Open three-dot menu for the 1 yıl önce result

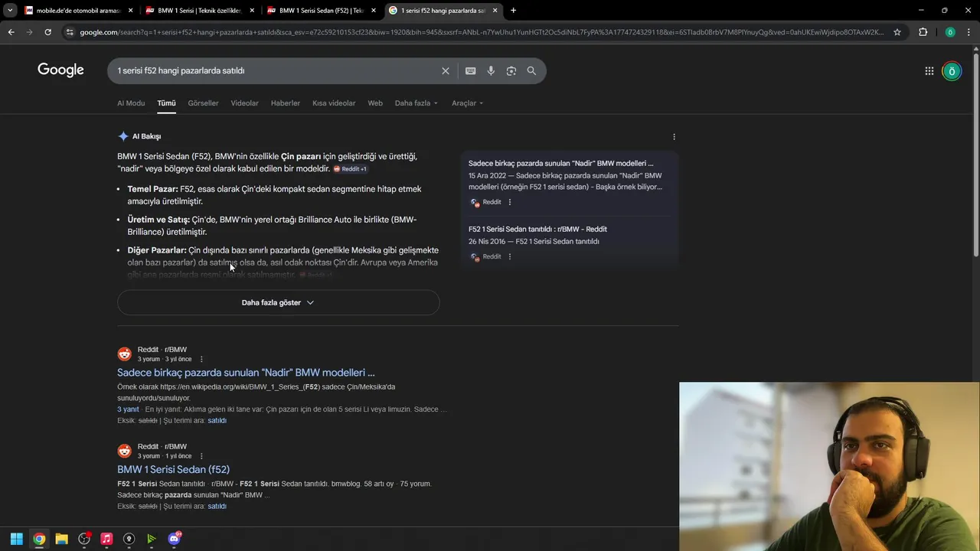(201, 456)
